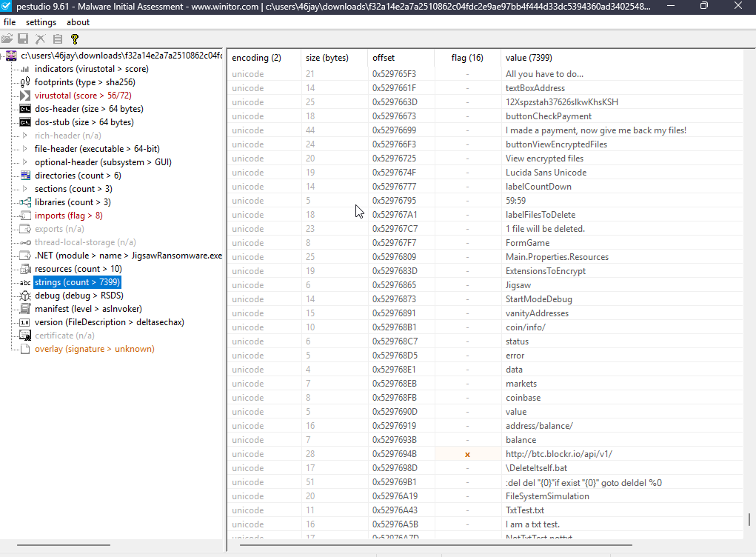Sort by the value (7399) column header
756x557 pixels.
click(x=622, y=58)
